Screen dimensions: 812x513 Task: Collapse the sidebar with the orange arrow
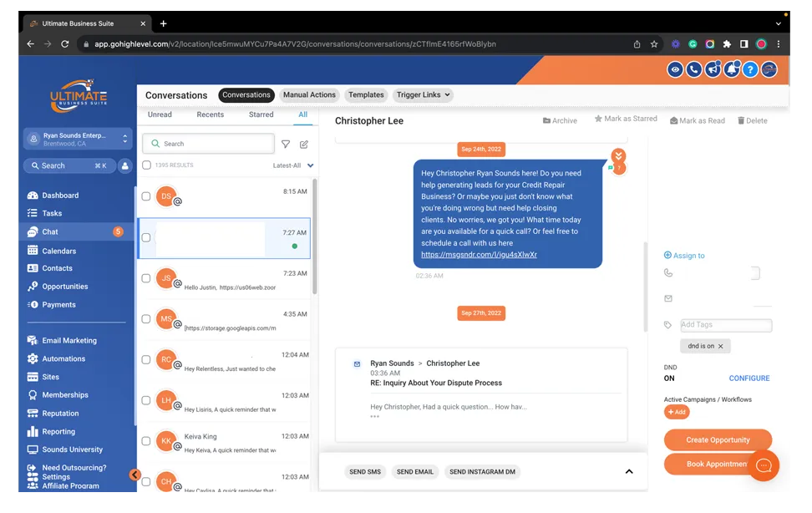coord(134,474)
